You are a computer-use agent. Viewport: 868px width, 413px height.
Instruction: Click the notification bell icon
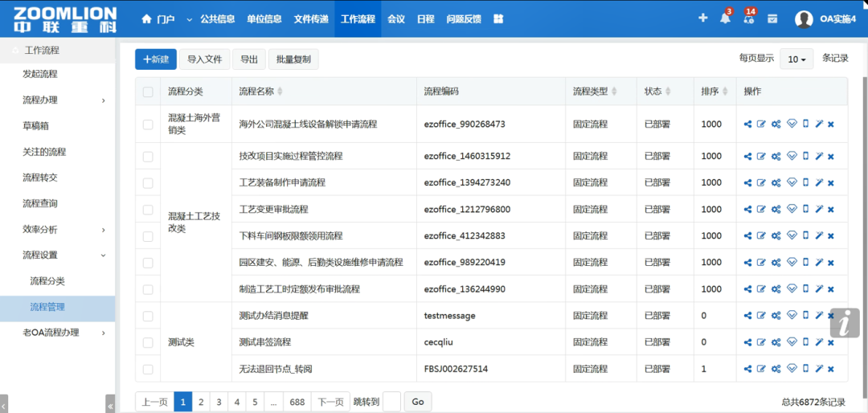[x=725, y=18]
